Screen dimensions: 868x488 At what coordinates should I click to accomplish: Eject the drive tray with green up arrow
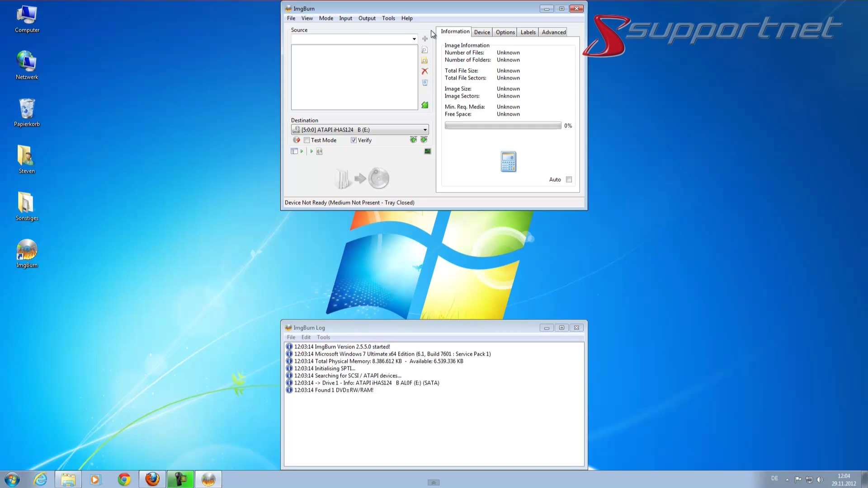[413, 140]
